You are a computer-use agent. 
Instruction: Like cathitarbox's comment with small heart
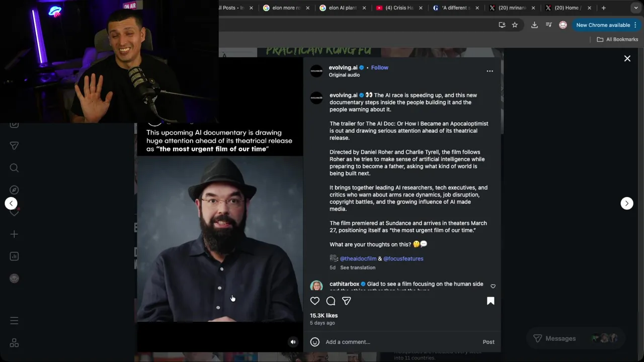coord(493,286)
